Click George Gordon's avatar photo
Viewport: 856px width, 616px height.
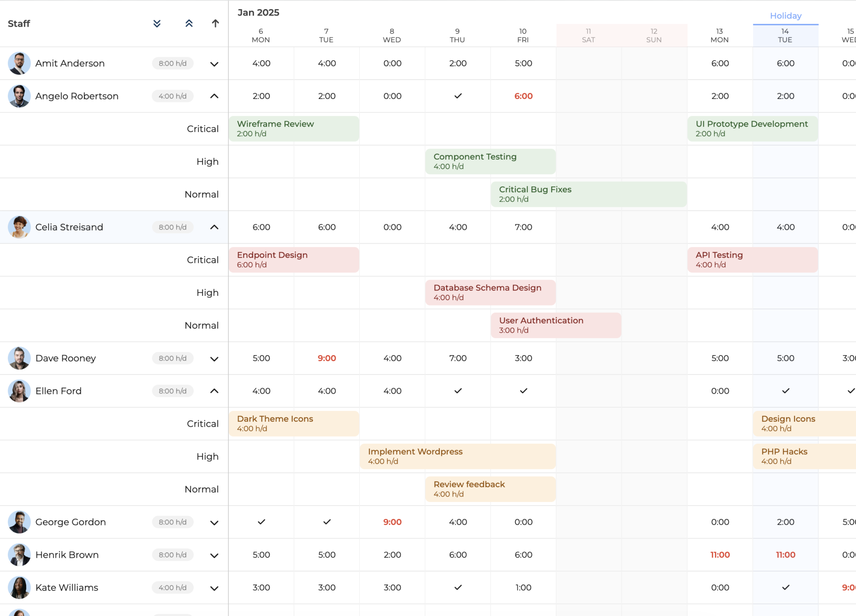[x=19, y=522]
